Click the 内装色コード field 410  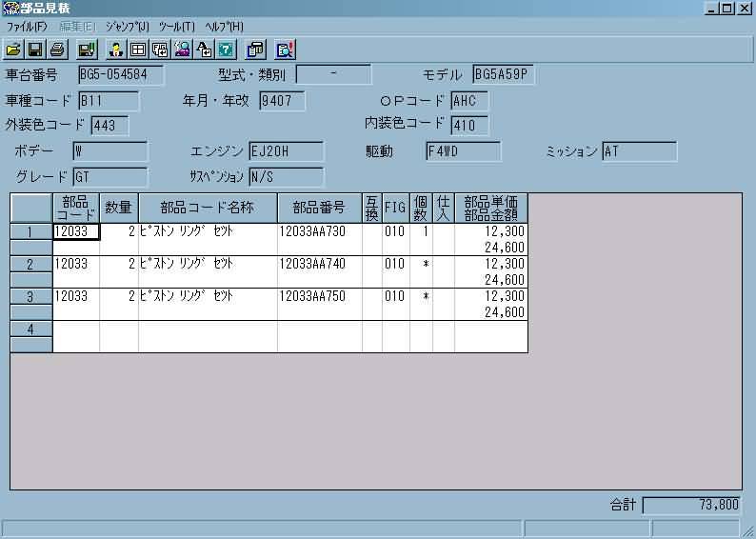pyautogui.click(x=469, y=126)
